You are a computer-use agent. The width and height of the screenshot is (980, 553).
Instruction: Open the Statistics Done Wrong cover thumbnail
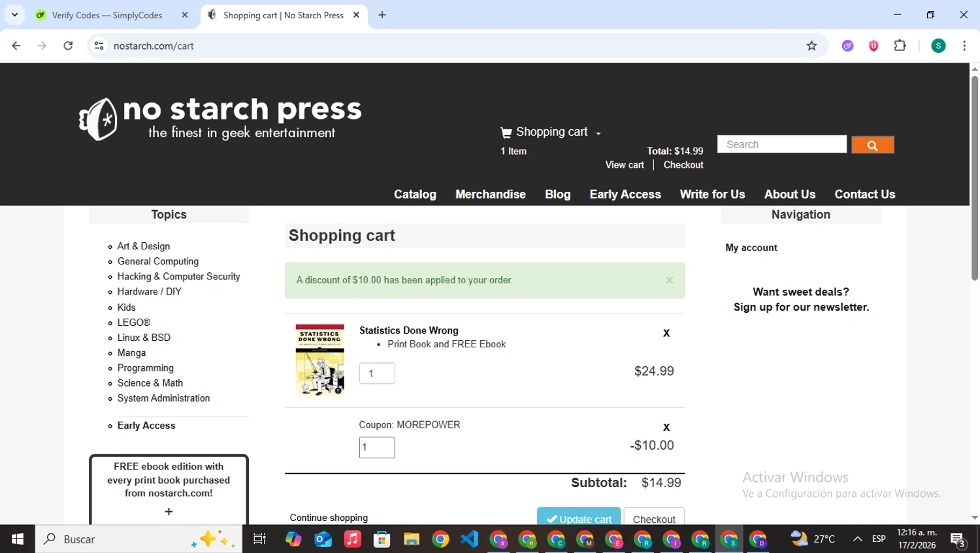pyautogui.click(x=320, y=360)
